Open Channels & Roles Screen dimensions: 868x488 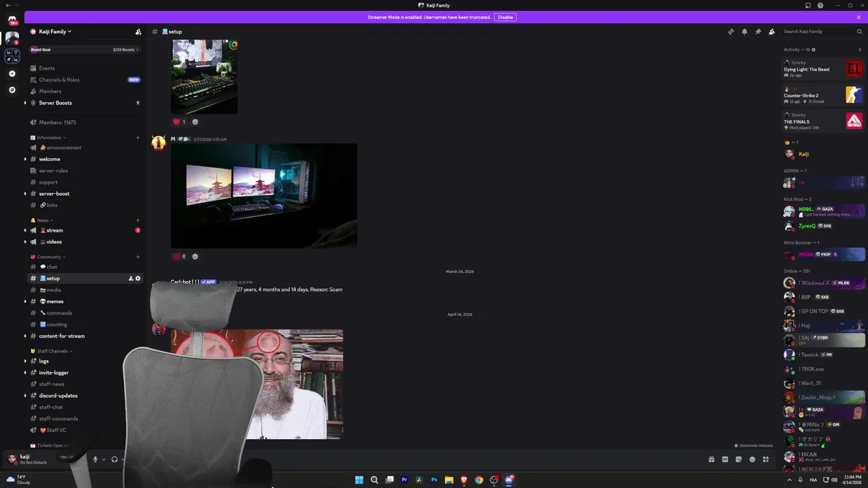click(x=85, y=80)
